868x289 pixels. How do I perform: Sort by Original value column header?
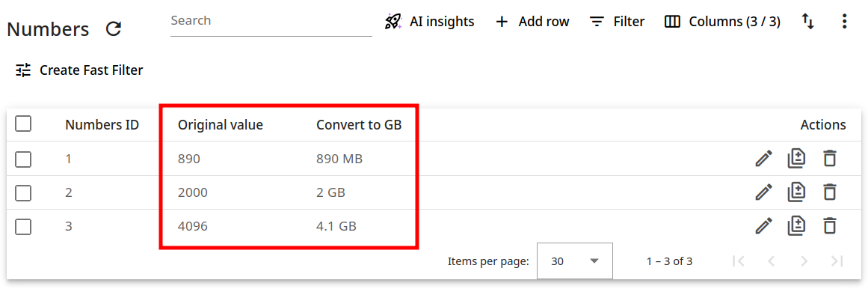tap(221, 125)
